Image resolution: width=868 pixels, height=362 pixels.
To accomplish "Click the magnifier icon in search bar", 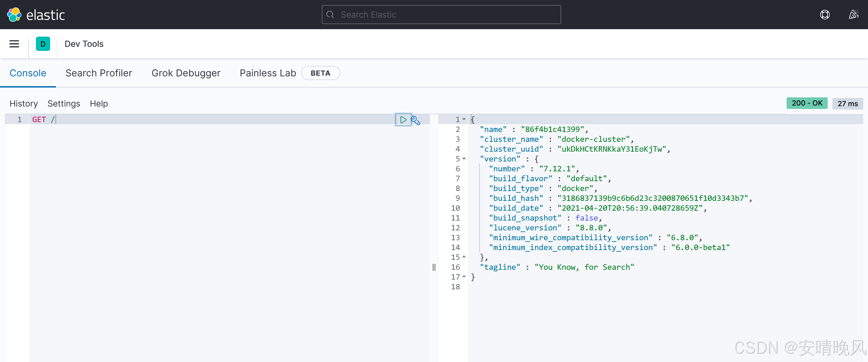I will coord(330,15).
